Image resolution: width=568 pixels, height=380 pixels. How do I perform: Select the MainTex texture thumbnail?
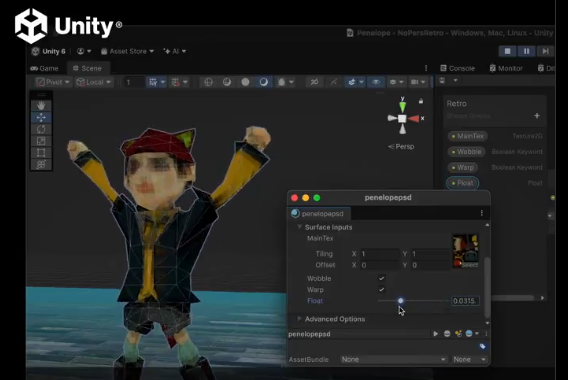coord(465,251)
